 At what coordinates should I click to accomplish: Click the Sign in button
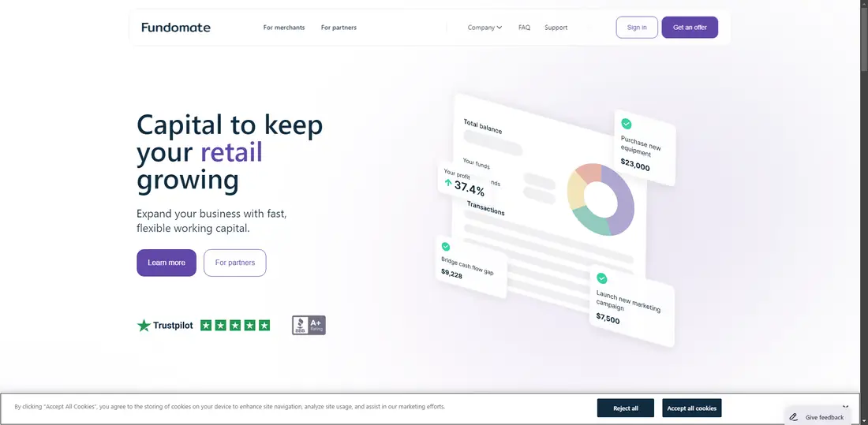click(x=637, y=27)
